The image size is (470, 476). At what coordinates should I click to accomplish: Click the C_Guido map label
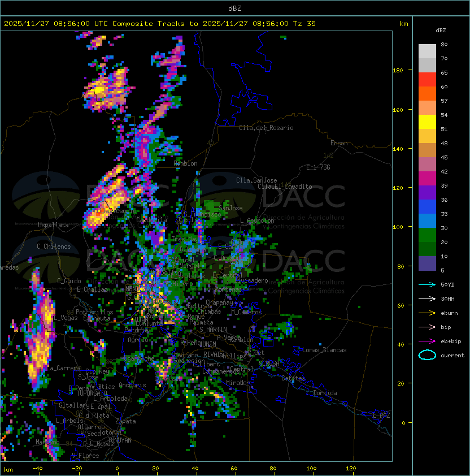click(x=69, y=281)
